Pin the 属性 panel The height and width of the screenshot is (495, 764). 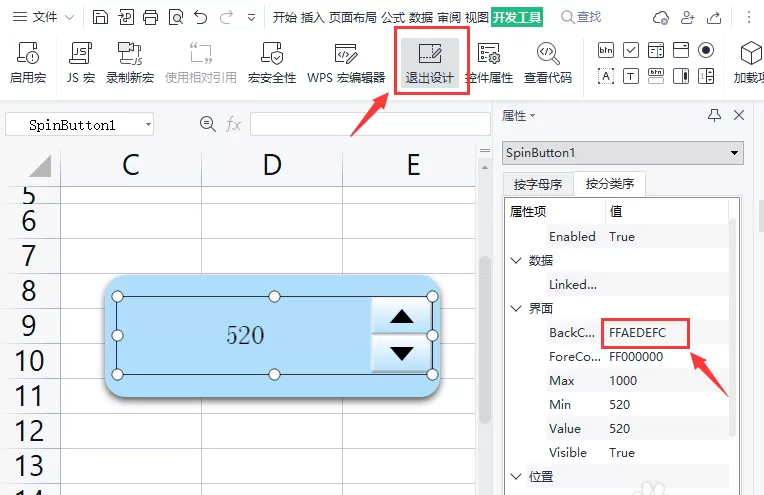pos(714,115)
